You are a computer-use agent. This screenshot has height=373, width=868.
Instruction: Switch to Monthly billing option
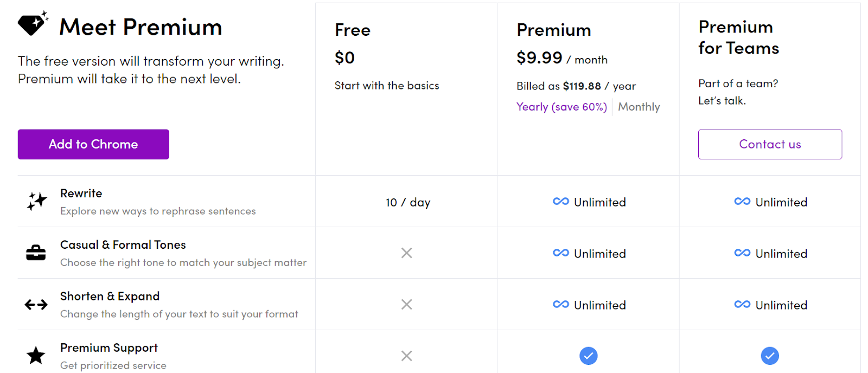point(639,107)
